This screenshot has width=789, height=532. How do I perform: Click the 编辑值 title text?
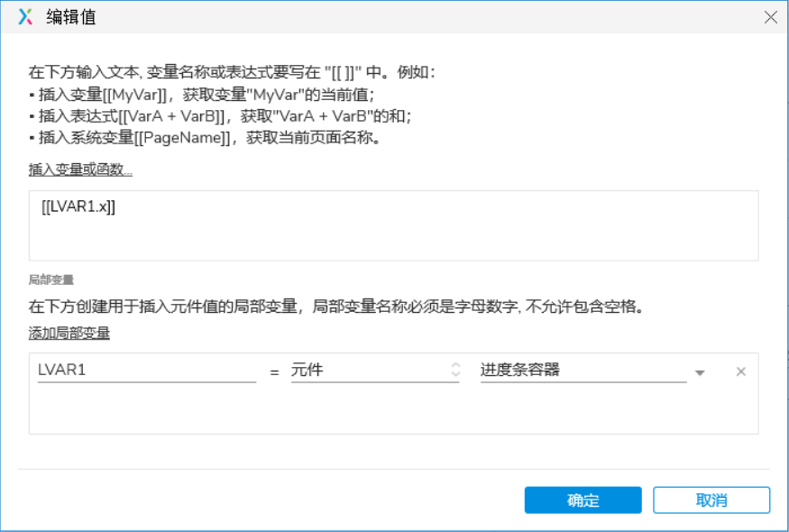pyautogui.click(x=71, y=17)
